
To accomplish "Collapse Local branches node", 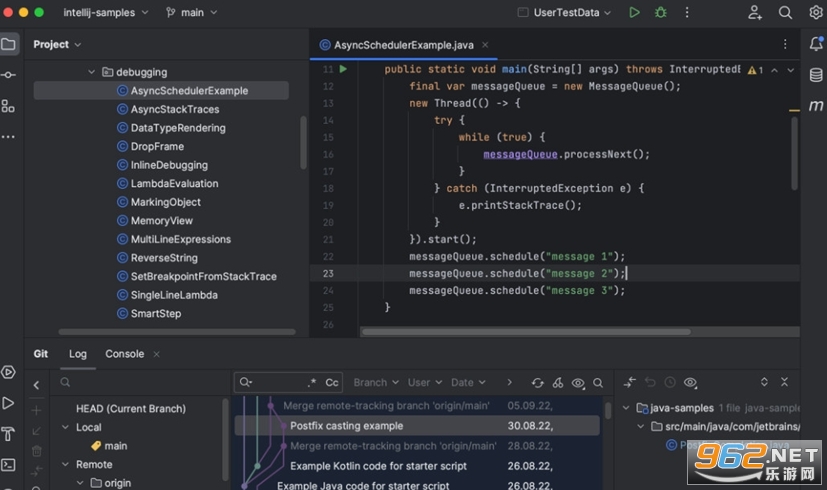I will click(x=65, y=427).
